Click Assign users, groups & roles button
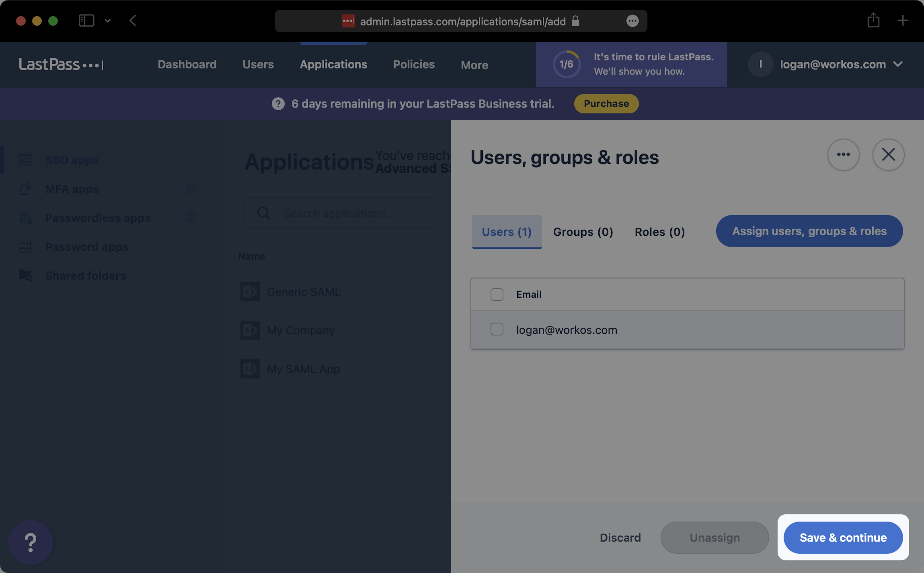The width and height of the screenshot is (924, 573). click(809, 231)
